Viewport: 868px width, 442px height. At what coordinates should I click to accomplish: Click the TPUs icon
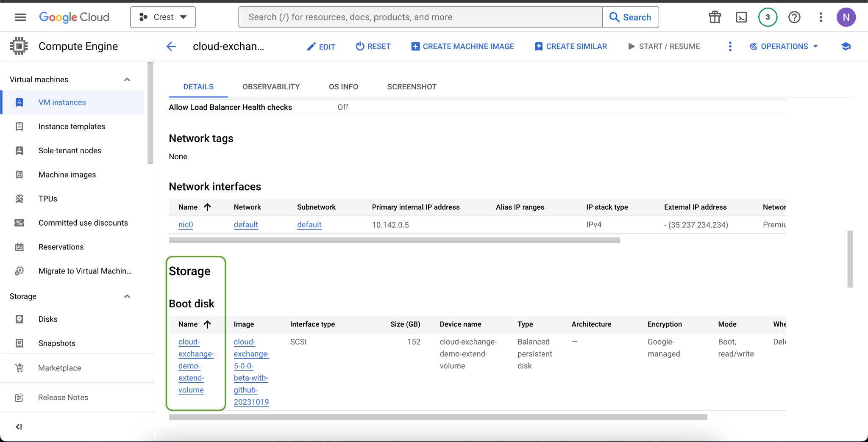tap(19, 199)
